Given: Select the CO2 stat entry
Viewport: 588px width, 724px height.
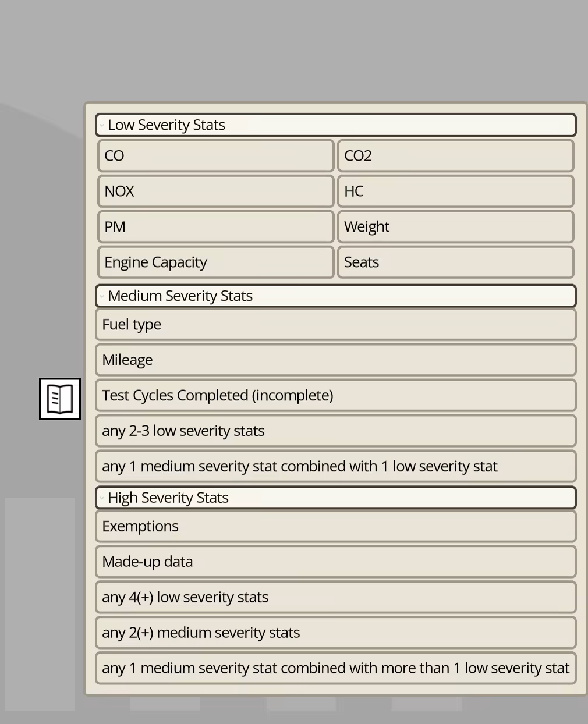Looking at the screenshot, I should coord(455,156).
